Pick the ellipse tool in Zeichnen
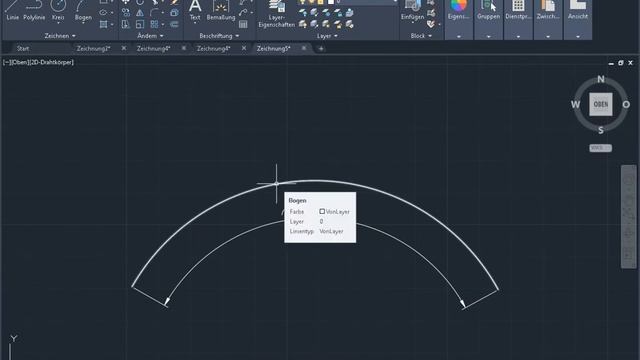 click(103, 13)
